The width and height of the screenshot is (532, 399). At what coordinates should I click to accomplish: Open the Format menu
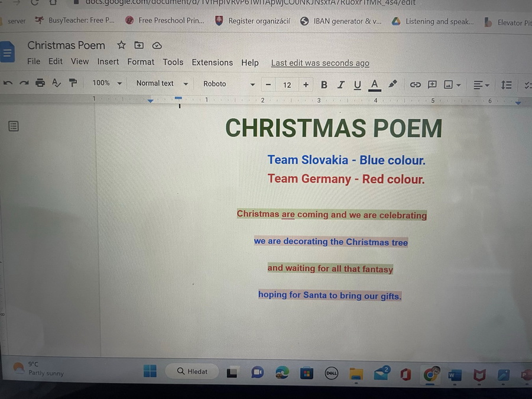(141, 62)
